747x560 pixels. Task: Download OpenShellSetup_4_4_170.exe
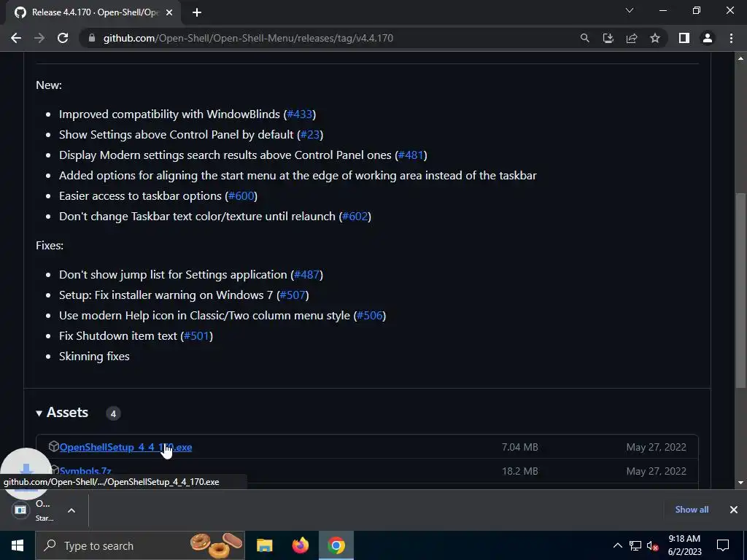pyautogui.click(x=125, y=447)
